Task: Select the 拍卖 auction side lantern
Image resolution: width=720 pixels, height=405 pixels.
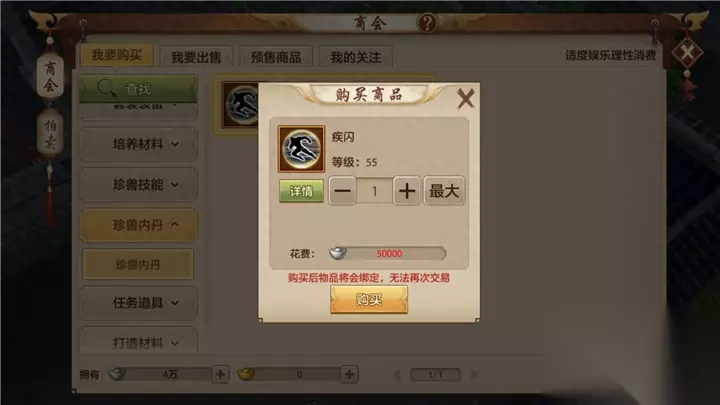Action: 50,134
